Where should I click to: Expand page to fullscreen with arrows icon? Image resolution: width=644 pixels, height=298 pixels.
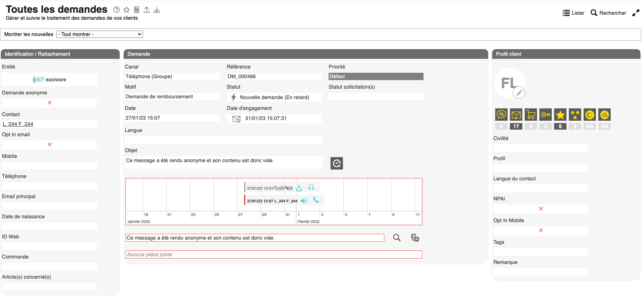click(636, 13)
